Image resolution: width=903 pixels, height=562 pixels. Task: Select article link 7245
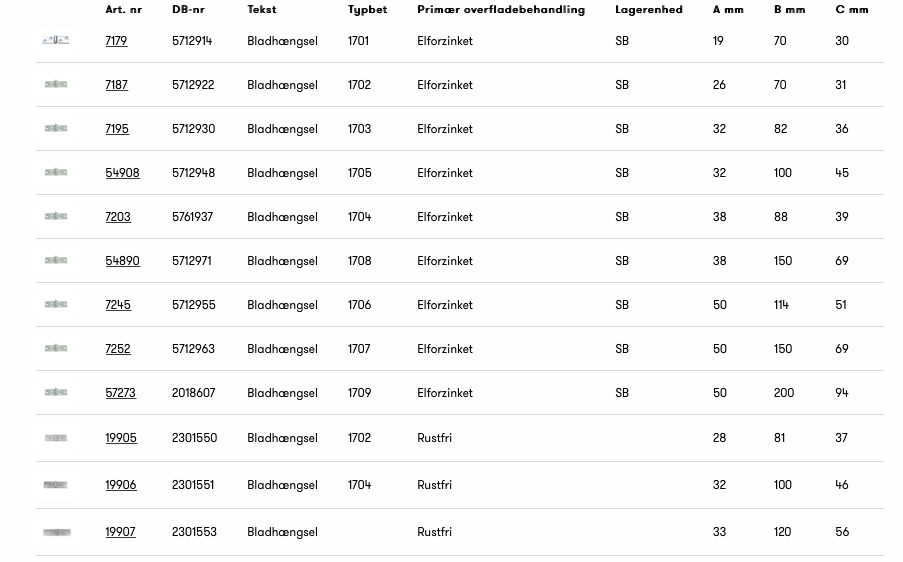tap(118, 305)
